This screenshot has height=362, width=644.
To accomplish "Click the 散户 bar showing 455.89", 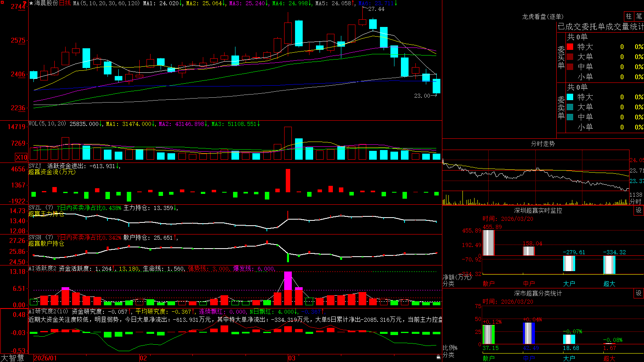I will click(489, 243).
